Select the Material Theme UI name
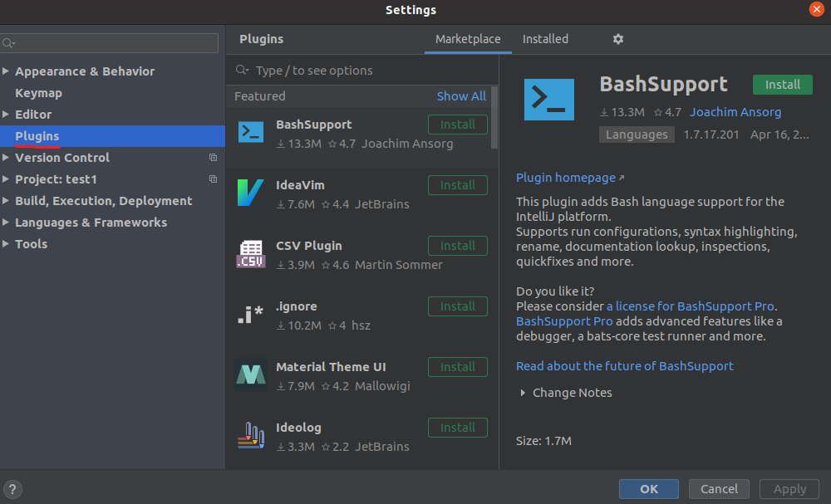 click(331, 367)
